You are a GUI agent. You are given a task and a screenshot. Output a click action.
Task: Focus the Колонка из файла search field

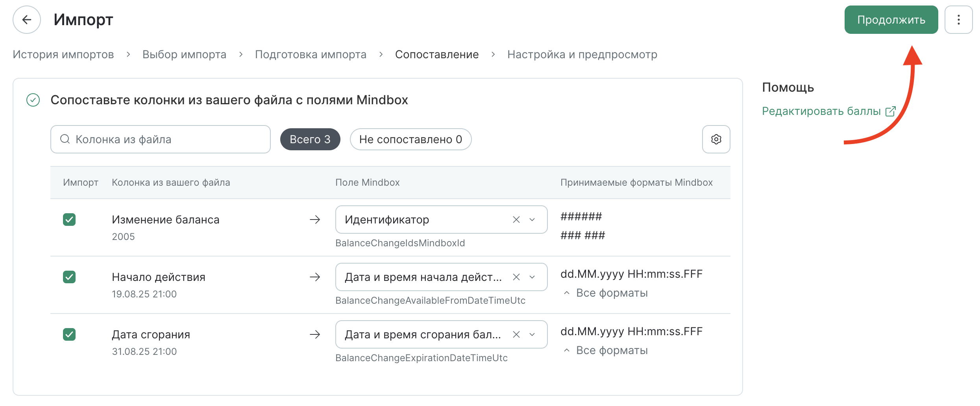161,139
